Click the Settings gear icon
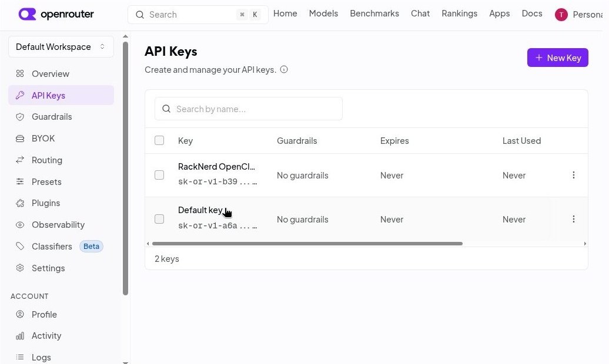This screenshot has height=364, width=609. (x=20, y=268)
